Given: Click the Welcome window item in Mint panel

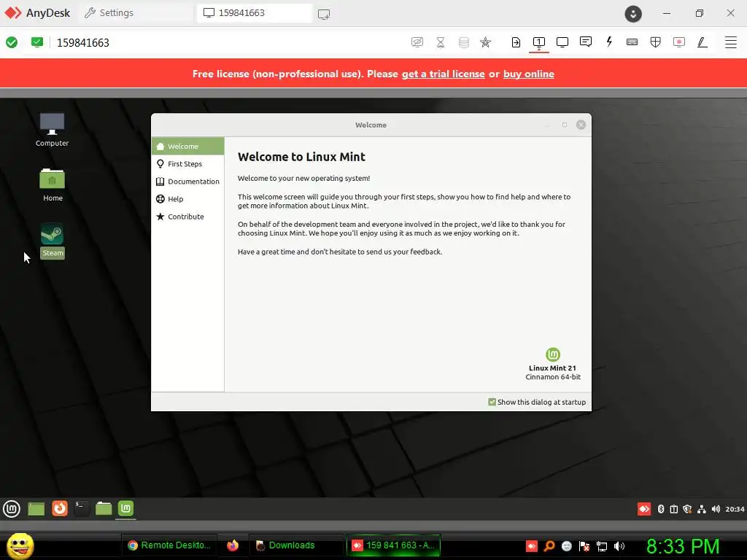Looking at the screenshot, I should point(125,508).
